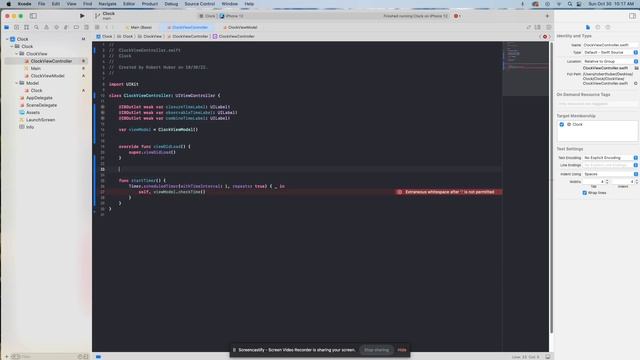Open the Test navigator diamond tab
This screenshot has height=360, width=640.
[x=56, y=27]
